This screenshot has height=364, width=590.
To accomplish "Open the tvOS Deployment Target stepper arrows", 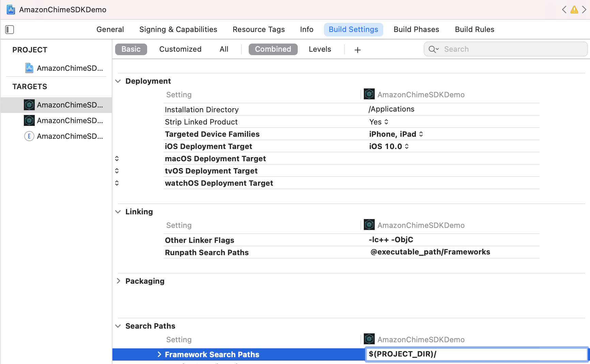I will (117, 171).
